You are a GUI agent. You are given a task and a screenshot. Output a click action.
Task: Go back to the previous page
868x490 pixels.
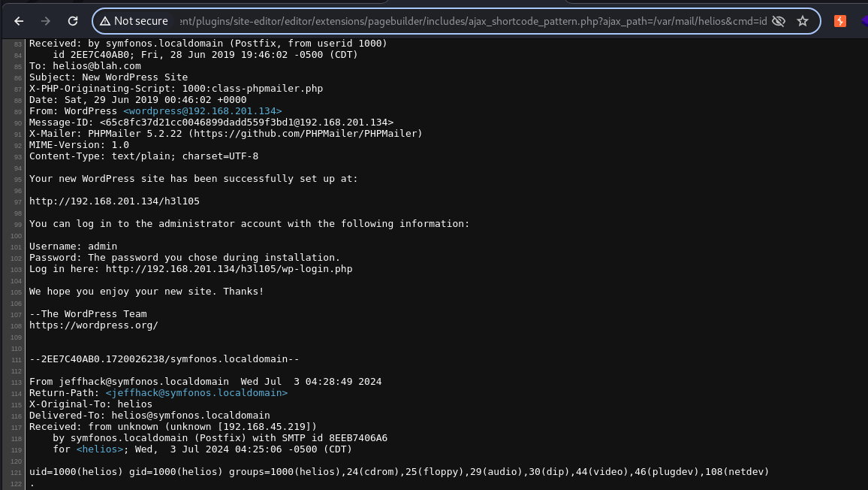(x=19, y=21)
